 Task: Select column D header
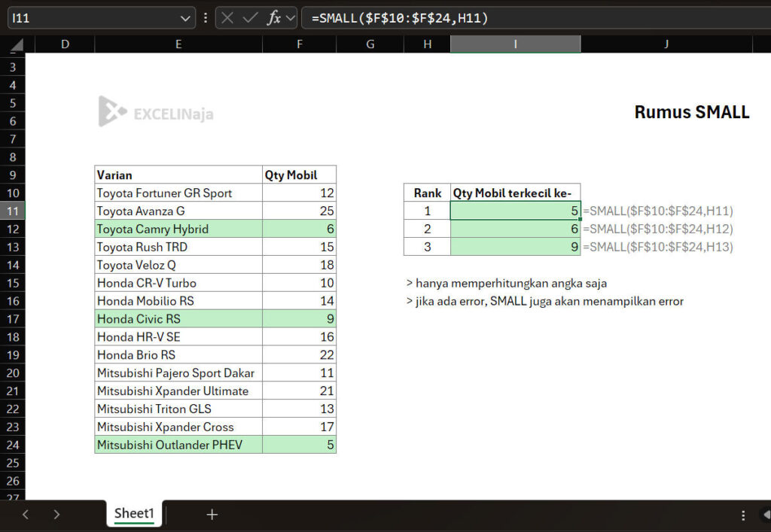[65, 44]
